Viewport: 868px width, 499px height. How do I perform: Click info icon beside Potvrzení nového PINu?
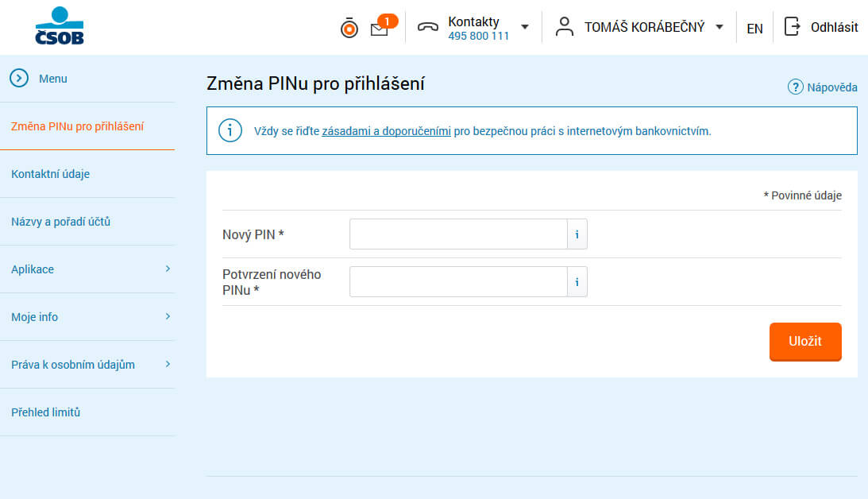tap(577, 282)
